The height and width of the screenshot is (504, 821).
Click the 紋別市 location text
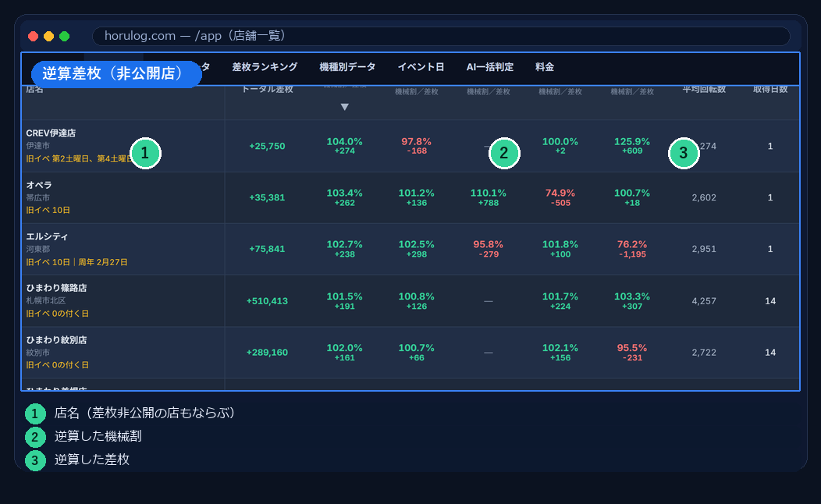(x=38, y=352)
